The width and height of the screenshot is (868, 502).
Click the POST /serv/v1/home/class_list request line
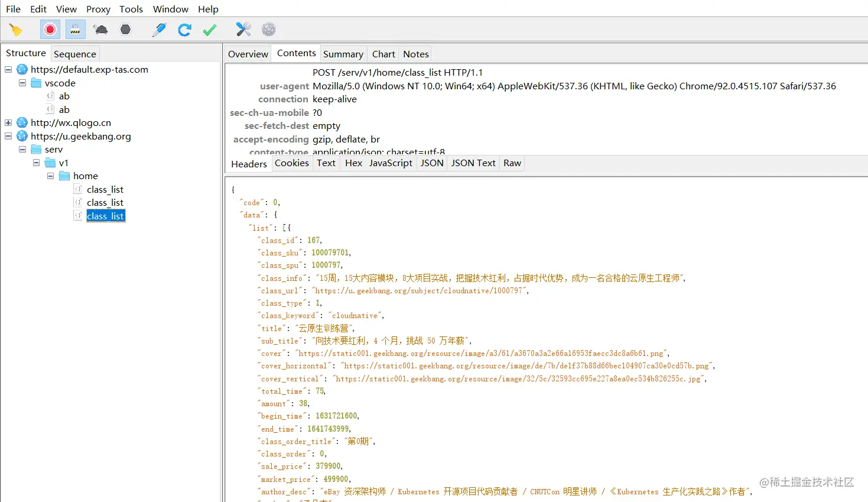[398, 73]
